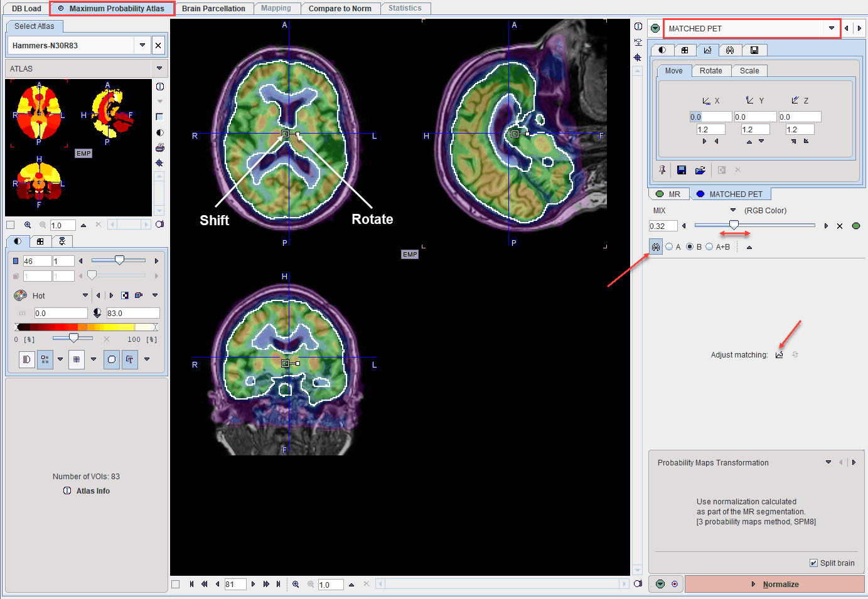Expand Probability Maps Transformation dropdown
The height and width of the screenshot is (599, 868).
[x=828, y=462]
